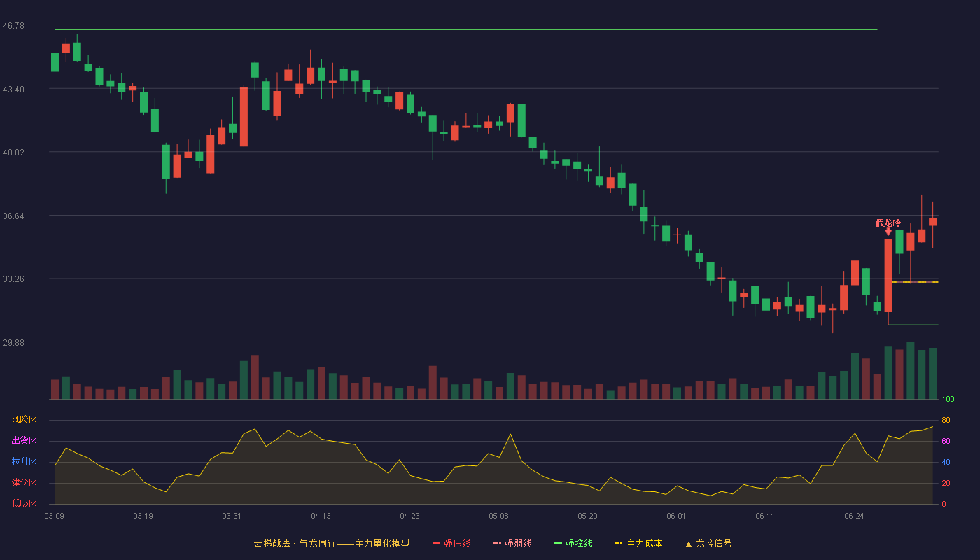Toggle the 龙吟信号 legend item

(708, 543)
